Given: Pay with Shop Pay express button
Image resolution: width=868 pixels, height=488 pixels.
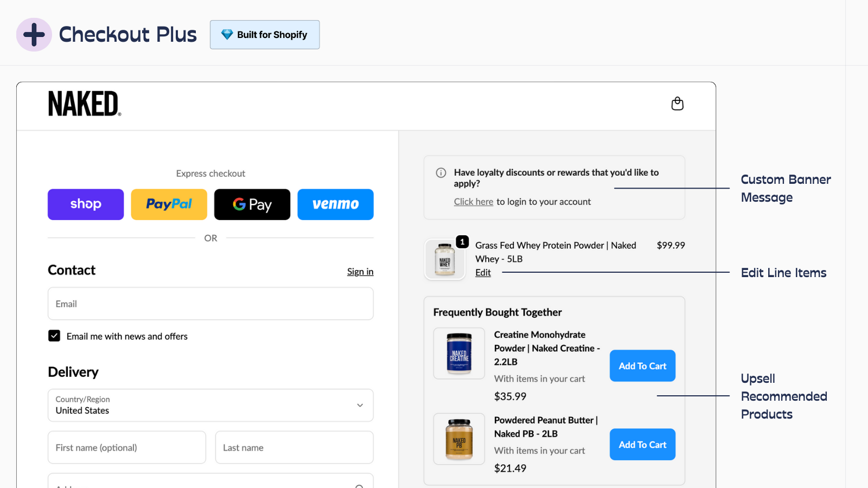Looking at the screenshot, I should 86,204.
